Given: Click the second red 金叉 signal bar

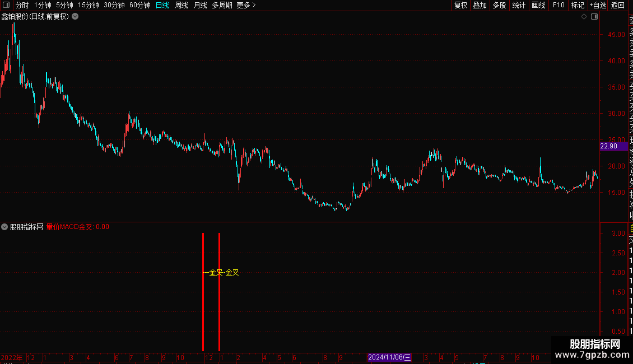Looking at the screenshot, I should click(x=219, y=292).
